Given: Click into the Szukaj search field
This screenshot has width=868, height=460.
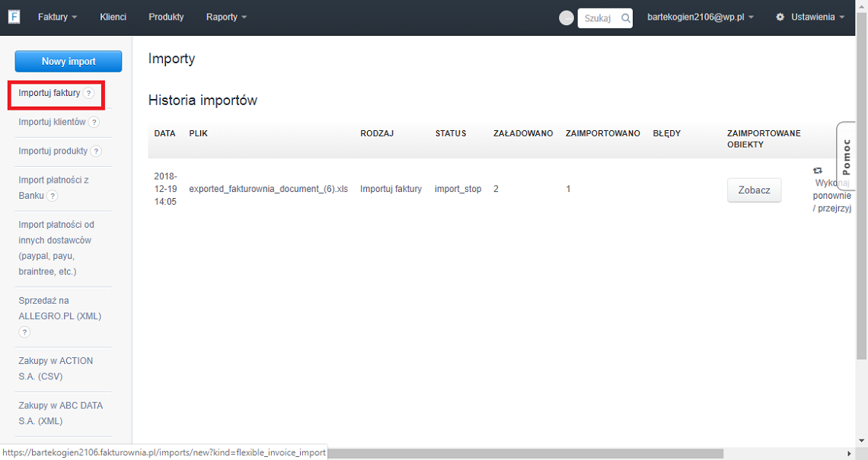Looking at the screenshot, I should click(598, 18).
